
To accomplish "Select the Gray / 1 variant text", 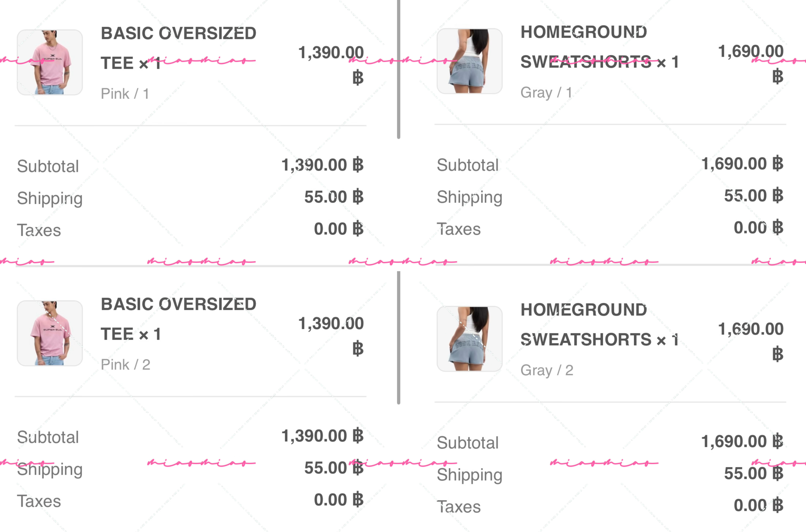I will pos(546,92).
